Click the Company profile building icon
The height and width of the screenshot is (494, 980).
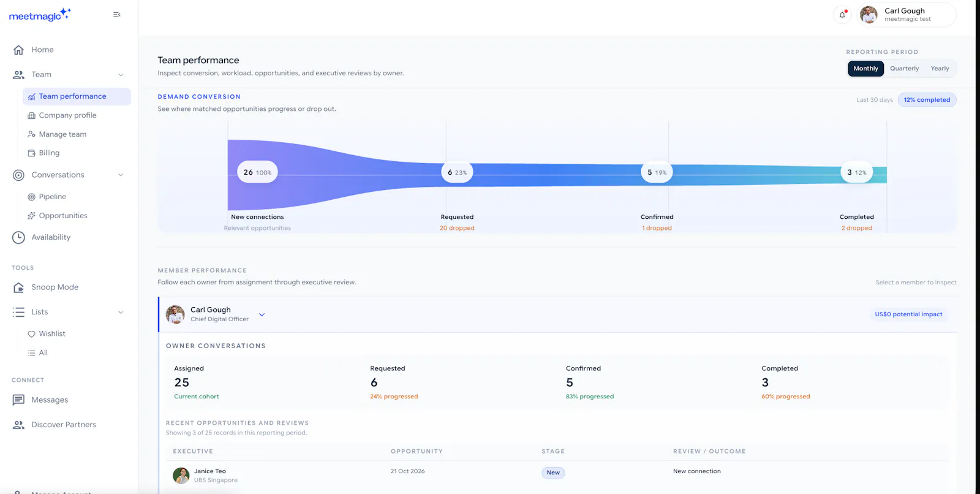[31, 115]
